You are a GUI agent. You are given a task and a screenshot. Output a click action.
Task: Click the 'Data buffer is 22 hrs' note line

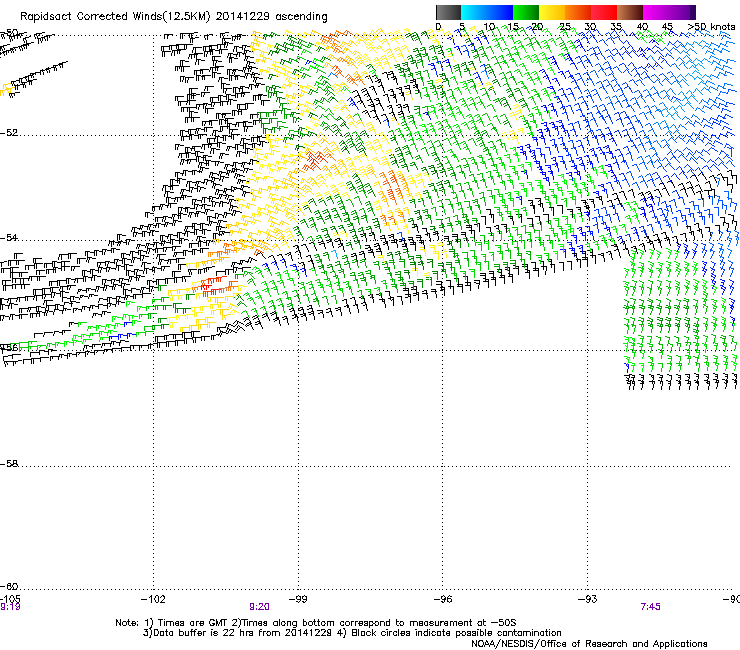click(x=352, y=633)
